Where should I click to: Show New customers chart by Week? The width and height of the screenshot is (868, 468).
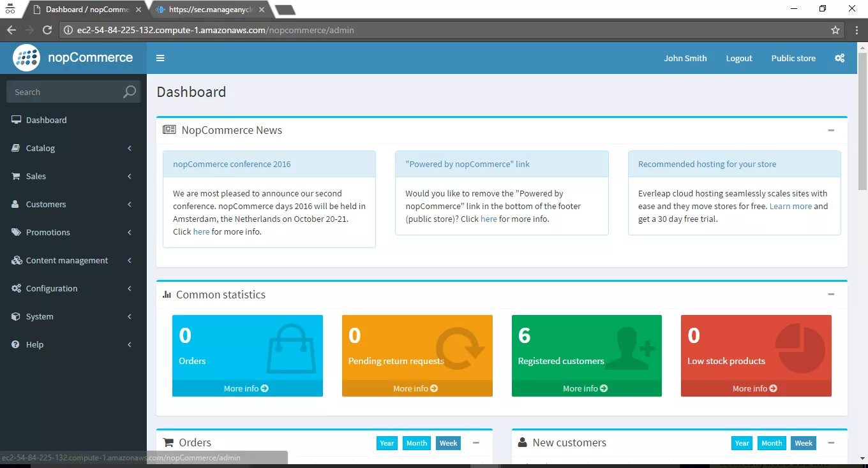point(804,443)
